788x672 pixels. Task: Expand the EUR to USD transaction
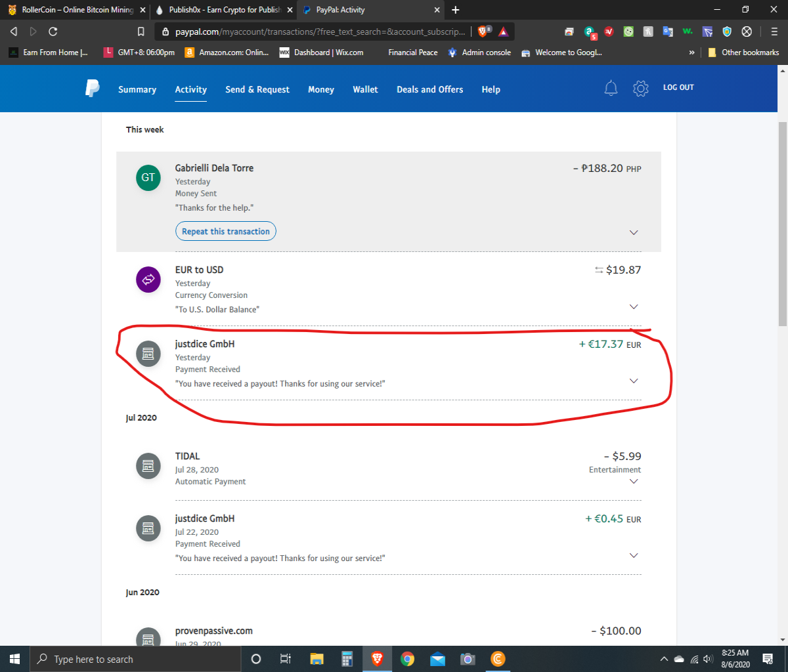(x=634, y=306)
